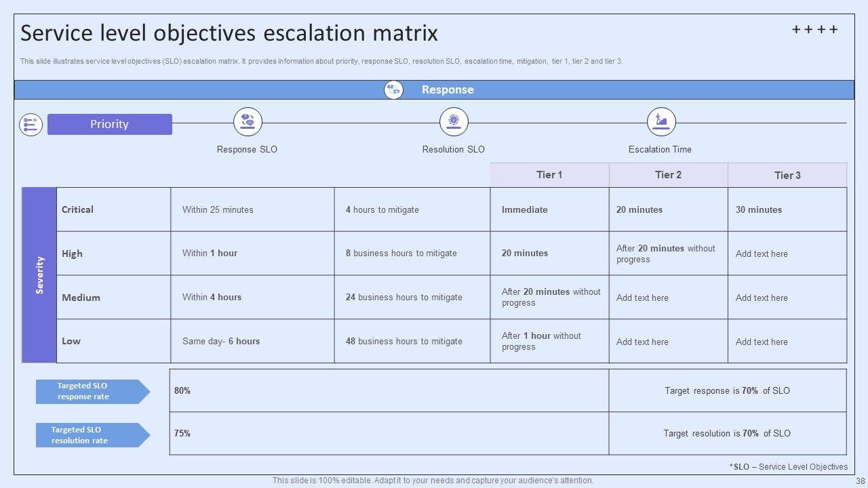The image size is (868, 488).
Task: Click the vertical Severity sidebar label
Action: [39, 275]
